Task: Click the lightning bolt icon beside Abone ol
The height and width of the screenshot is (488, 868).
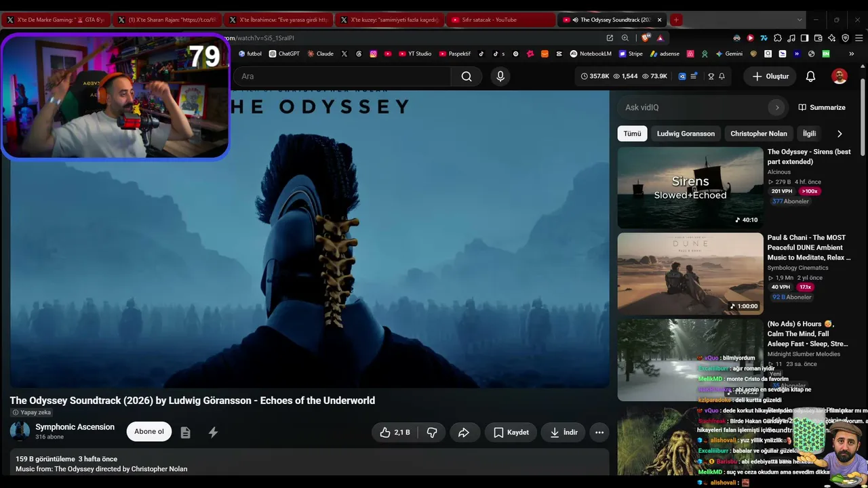Action: 213,432
